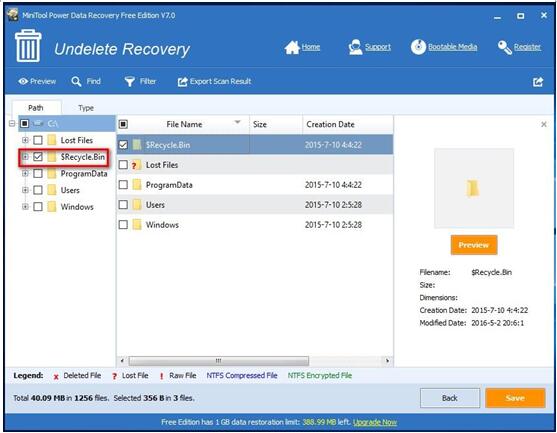Click the Support person icon
This screenshot has height=433, width=557.
(355, 47)
